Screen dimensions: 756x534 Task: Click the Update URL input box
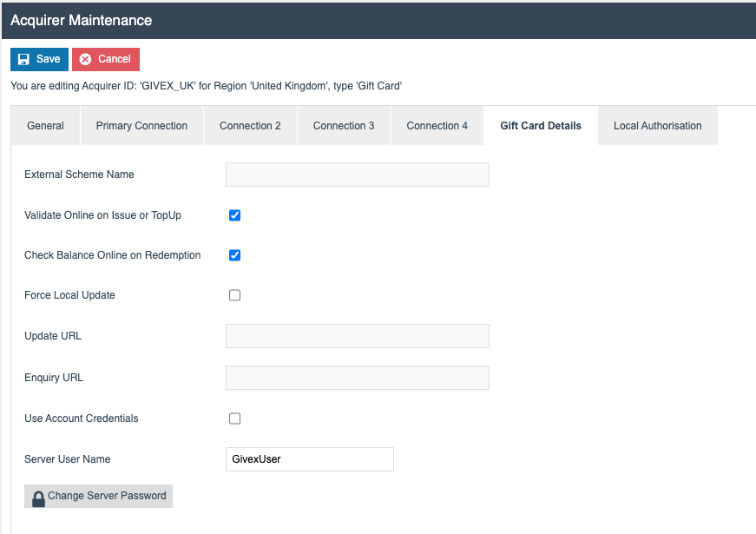coord(357,336)
